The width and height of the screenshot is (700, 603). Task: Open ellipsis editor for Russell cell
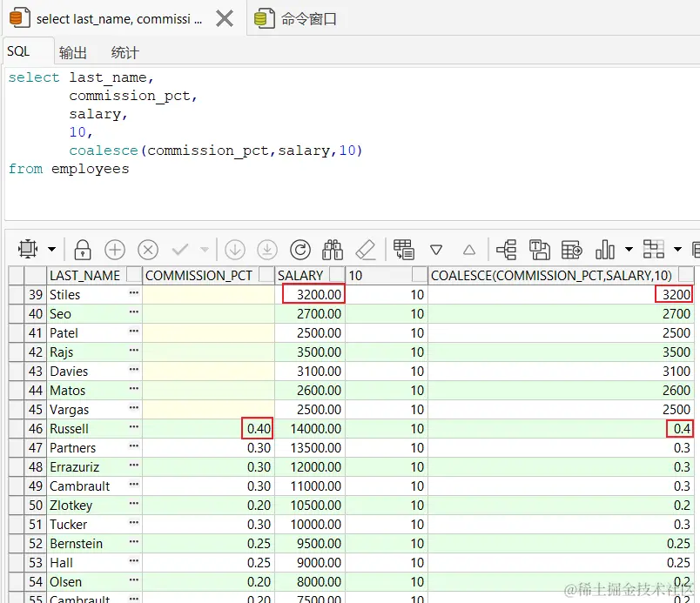pyautogui.click(x=134, y=427)
